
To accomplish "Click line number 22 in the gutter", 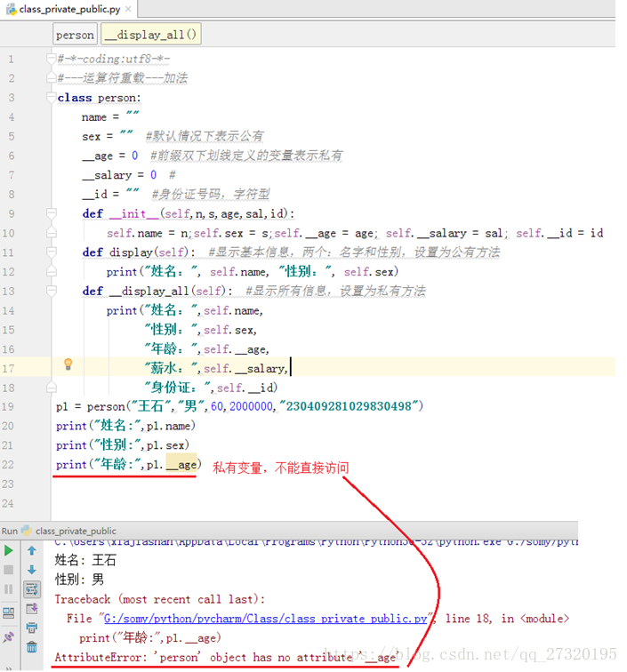I will coord(8,465).
